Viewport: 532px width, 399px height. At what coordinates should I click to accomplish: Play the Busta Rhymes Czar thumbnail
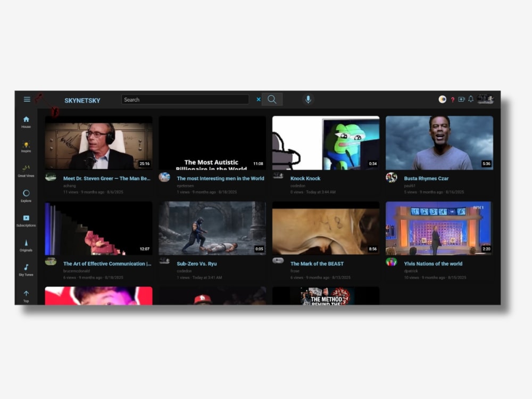coord(439,143)
